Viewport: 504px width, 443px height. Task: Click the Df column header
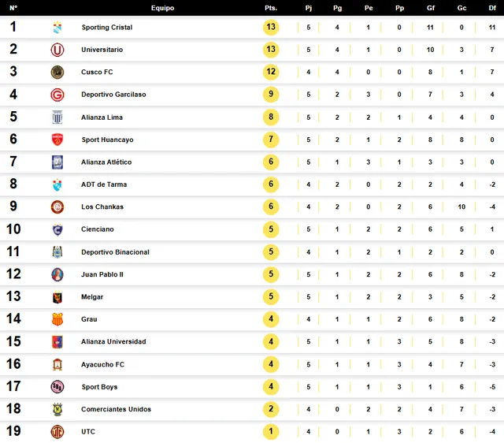(x=491, y=8)
